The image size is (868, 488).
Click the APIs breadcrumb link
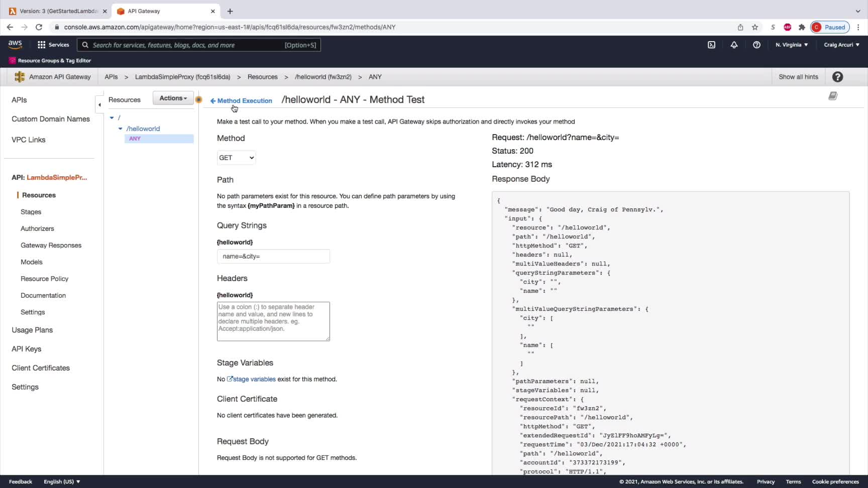[x=111, y=77]
